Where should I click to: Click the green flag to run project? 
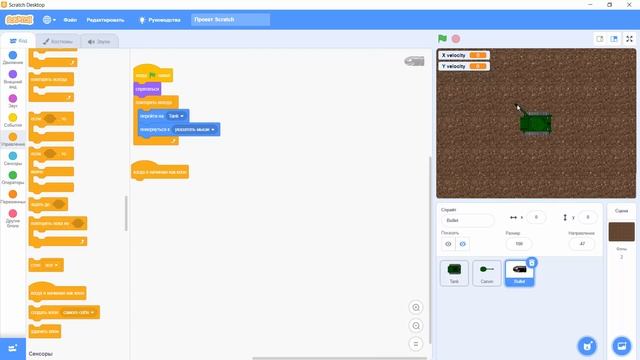(x=442, y=39)
